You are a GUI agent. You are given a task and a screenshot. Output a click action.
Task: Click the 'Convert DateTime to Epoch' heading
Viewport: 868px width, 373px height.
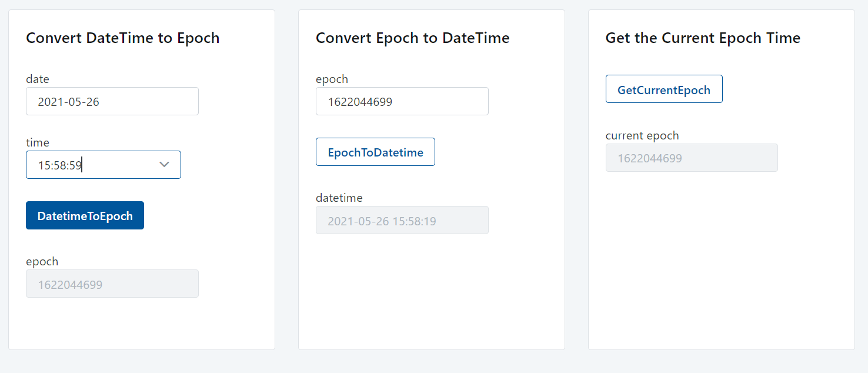click(122, 38)
